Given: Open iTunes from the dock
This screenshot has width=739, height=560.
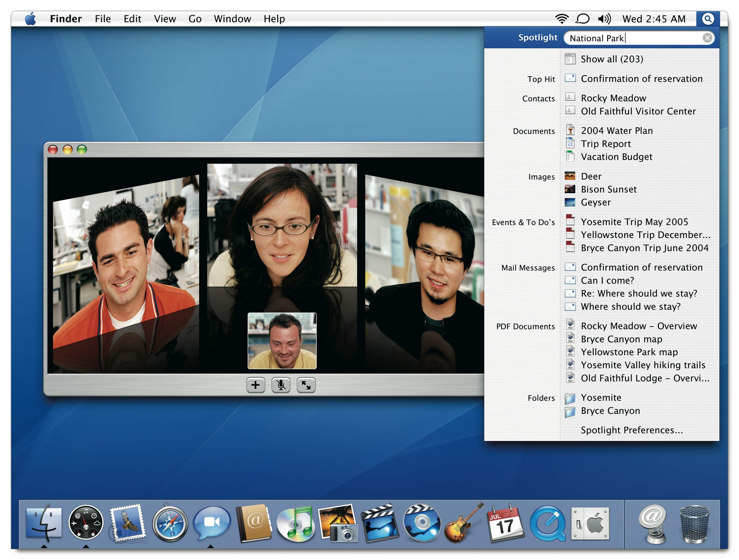Looking at the screenshot, I should (x=296, y=524).
